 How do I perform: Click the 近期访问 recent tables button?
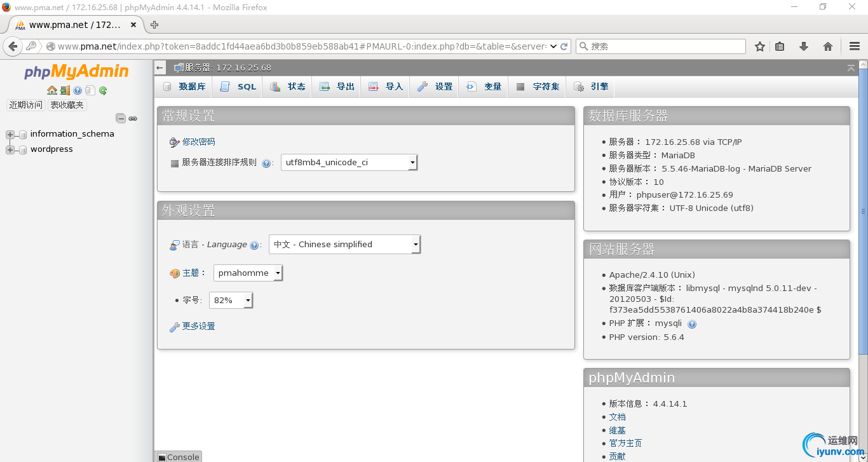[26, 105]
